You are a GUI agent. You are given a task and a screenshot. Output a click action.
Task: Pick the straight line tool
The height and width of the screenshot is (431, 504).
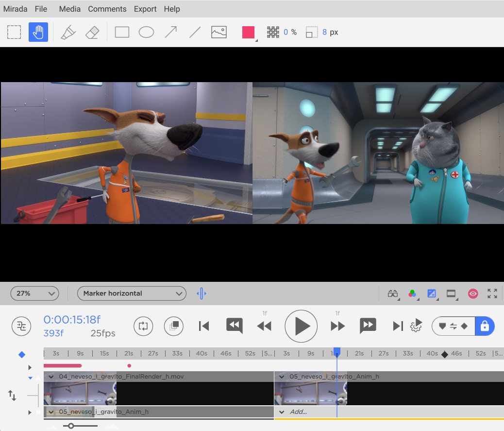[x=195, y=32]
